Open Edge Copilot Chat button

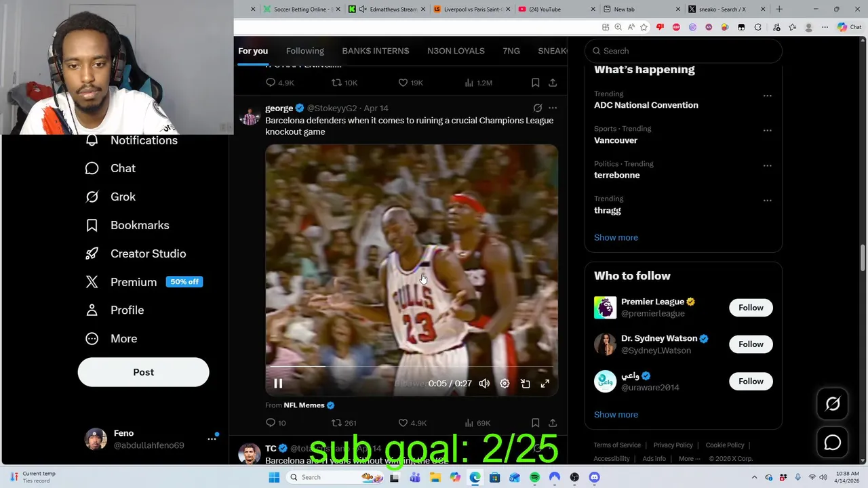pyautogui.click(x=849, y=27)
